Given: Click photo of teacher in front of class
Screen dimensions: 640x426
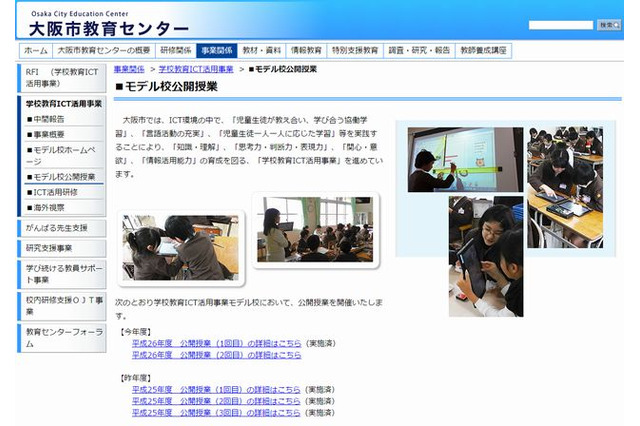Looking at the screenshot, I should (315, 229).
